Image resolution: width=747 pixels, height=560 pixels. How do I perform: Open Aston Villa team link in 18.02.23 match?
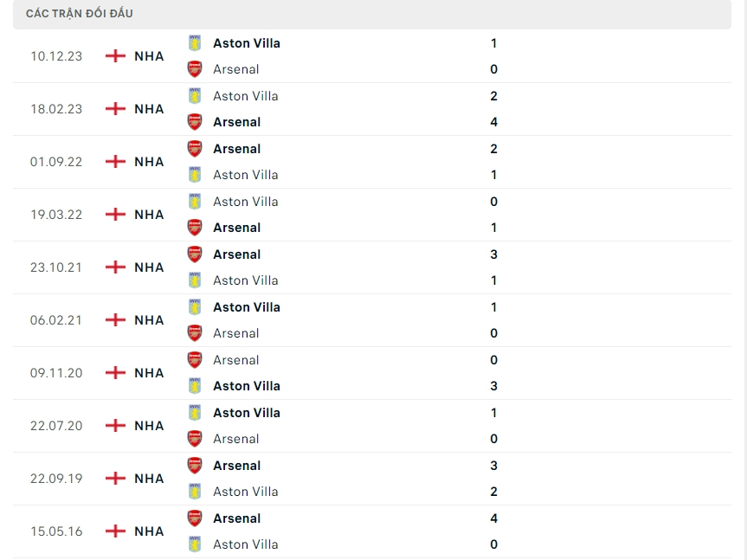[x=245, y=96]
